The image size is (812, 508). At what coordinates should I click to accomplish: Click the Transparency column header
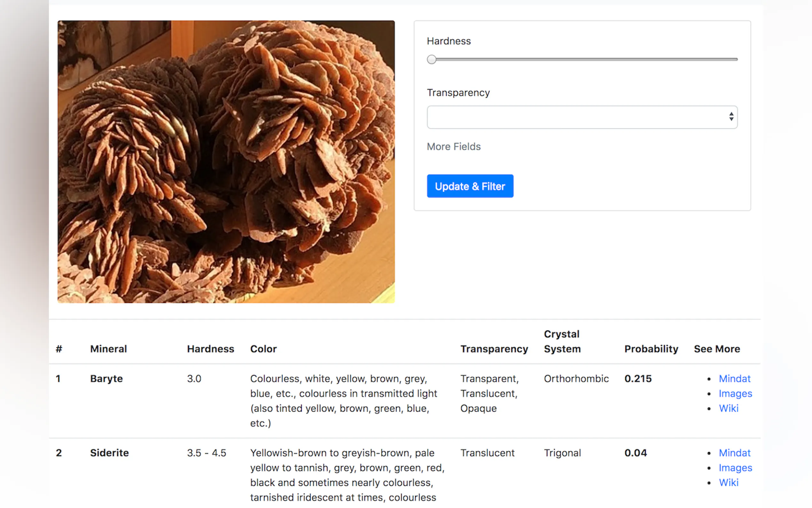pyautogui.click(x=494, y=349)
